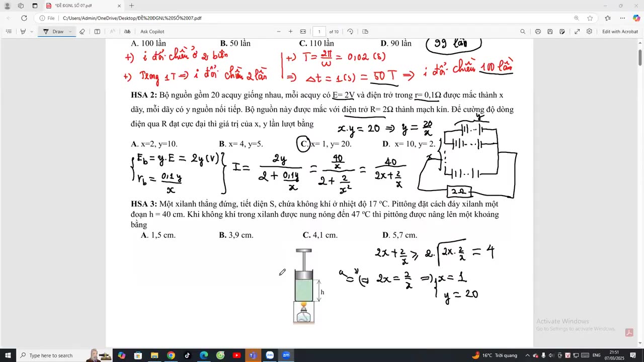The height and width of the screenshot is (362, 644).
Task: Toggle the page view layout
Action: (365, 31)
